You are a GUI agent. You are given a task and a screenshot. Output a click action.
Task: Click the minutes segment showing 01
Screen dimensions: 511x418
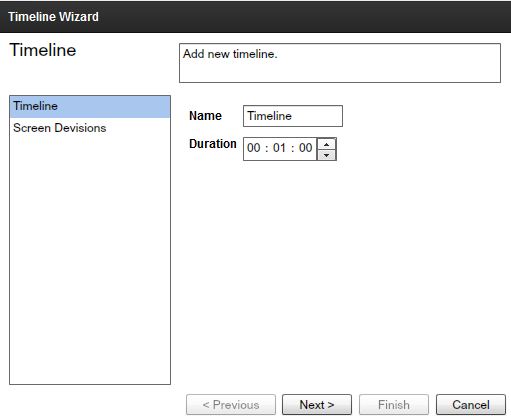pos(279,148)
